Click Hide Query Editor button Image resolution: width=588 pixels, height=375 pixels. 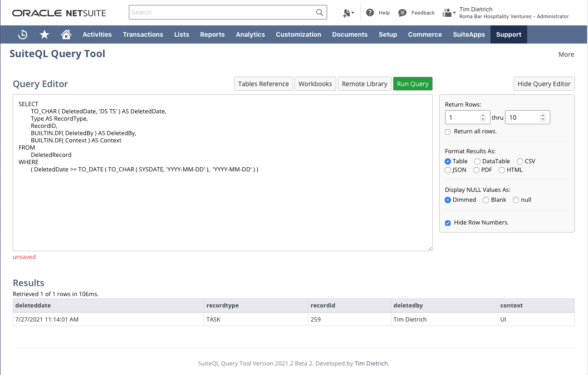click(x=544, y=84)
